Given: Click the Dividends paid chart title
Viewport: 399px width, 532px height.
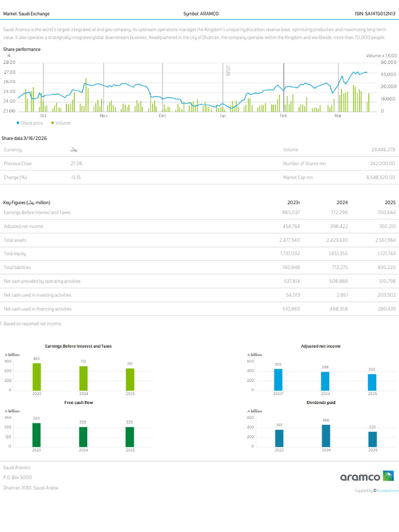Looking at the screenshot, I should pos(321,403).
